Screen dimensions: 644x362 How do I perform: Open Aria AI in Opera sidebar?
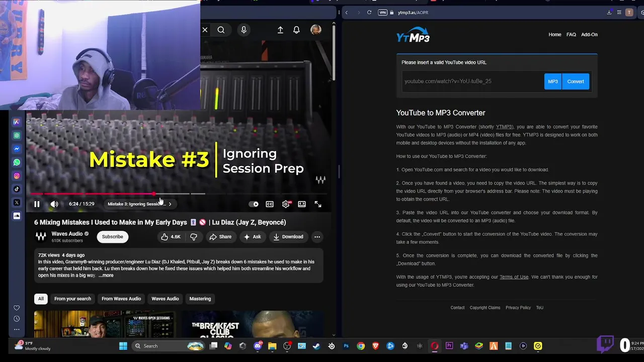[x=17, y=122]
